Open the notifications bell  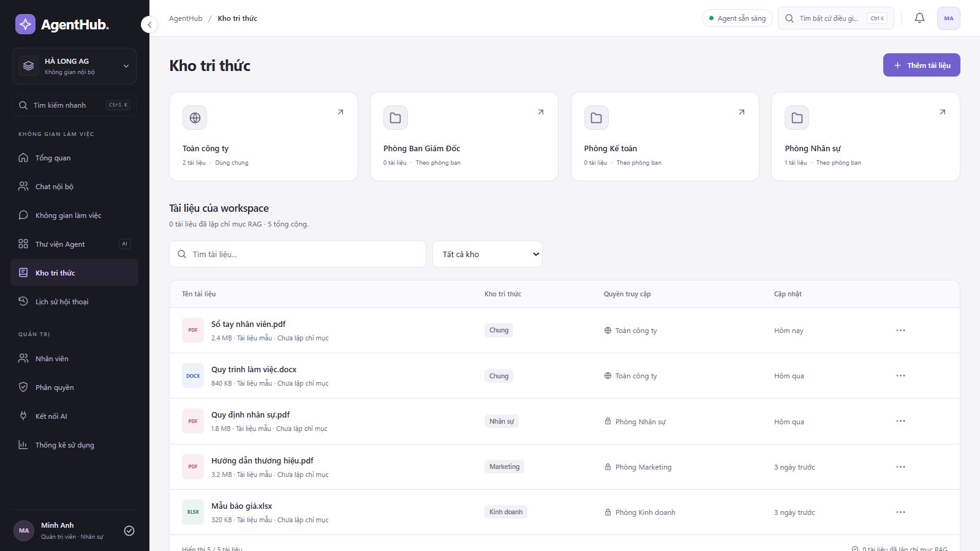[919, 18]
